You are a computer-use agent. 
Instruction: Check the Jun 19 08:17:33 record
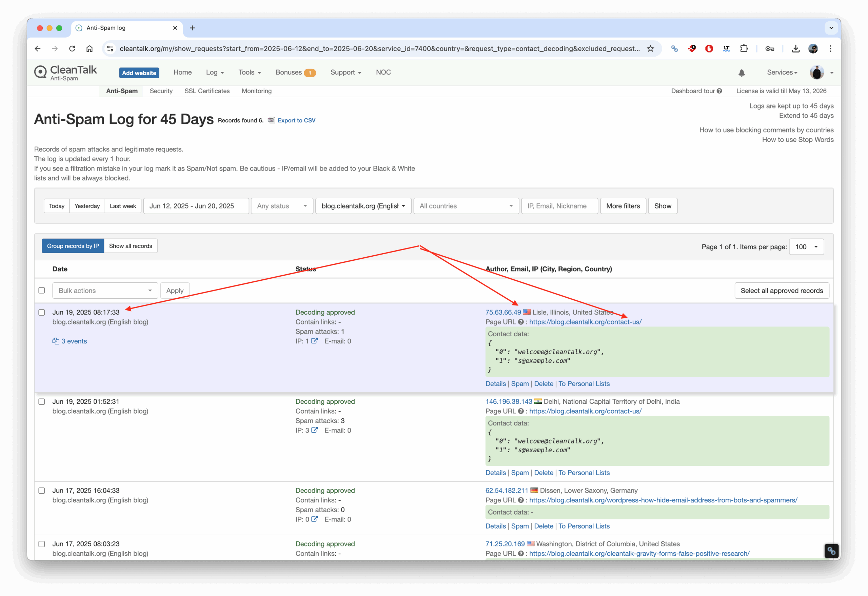pos(42,312)
